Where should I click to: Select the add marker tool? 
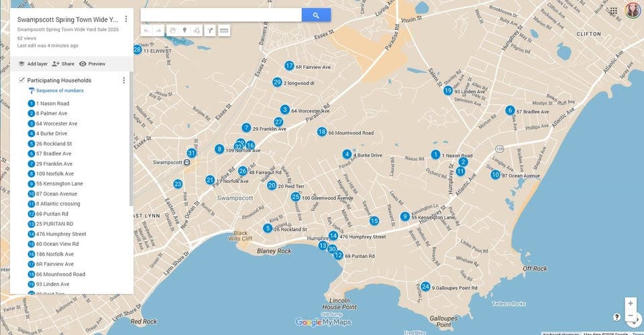coord(184,30)
